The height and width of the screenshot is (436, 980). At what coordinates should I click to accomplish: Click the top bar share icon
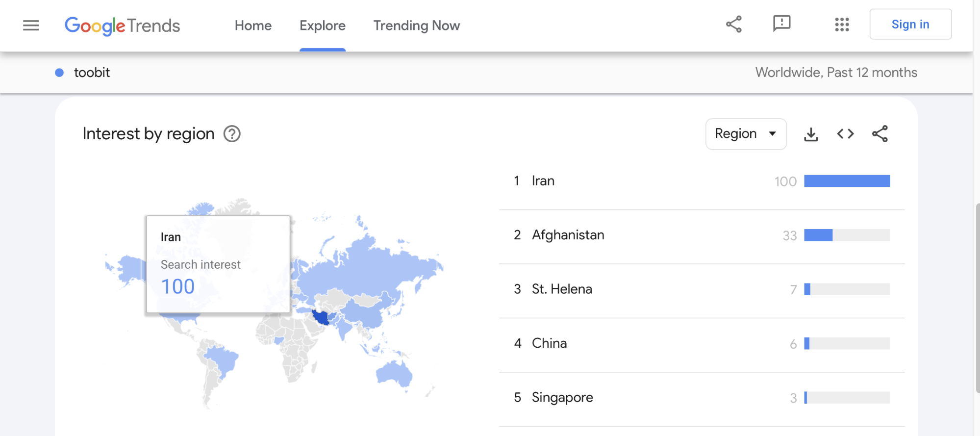[733, 25]
